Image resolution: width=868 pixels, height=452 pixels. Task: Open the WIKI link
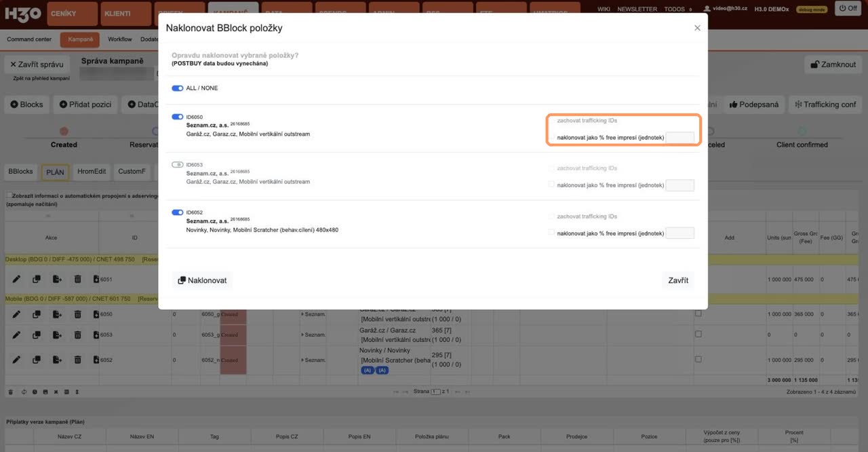point(605,10)
